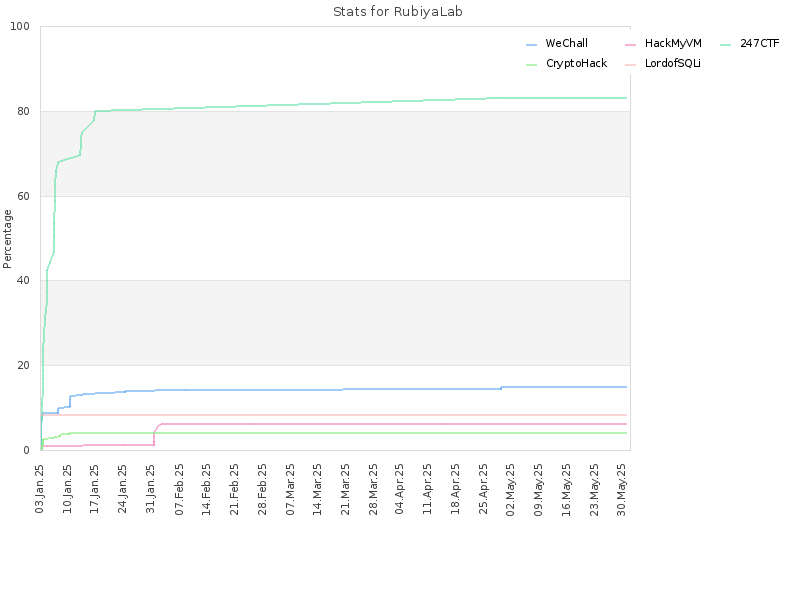Image resolution: width=800 pixels, height=600 pixels.
Task: Click the 21.Mar.25 date label
Action: point(346,489)
